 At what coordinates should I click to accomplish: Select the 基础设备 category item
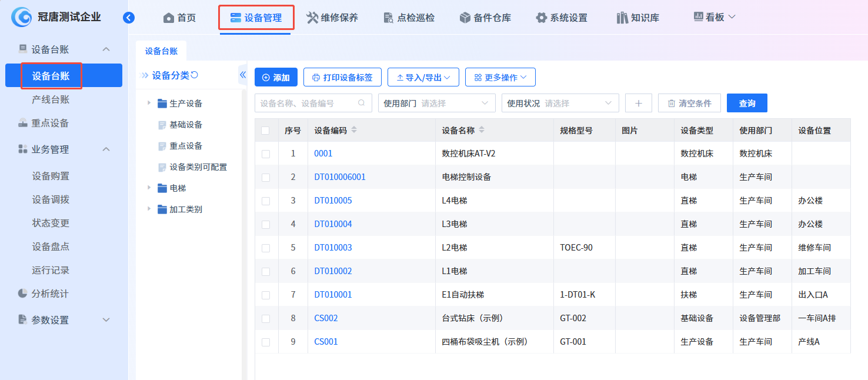186,125
